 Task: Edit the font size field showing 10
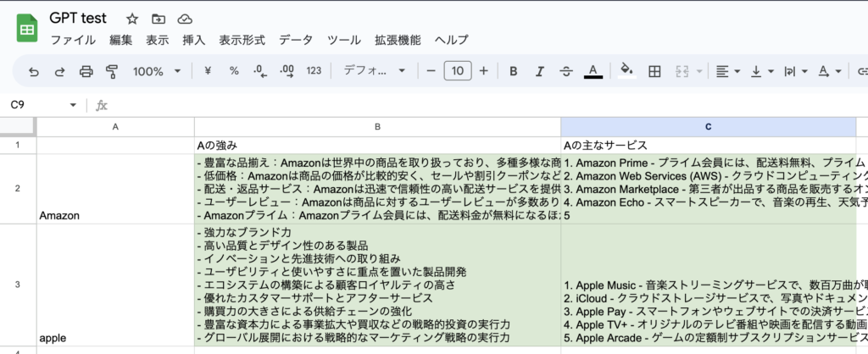coord(458,71)
